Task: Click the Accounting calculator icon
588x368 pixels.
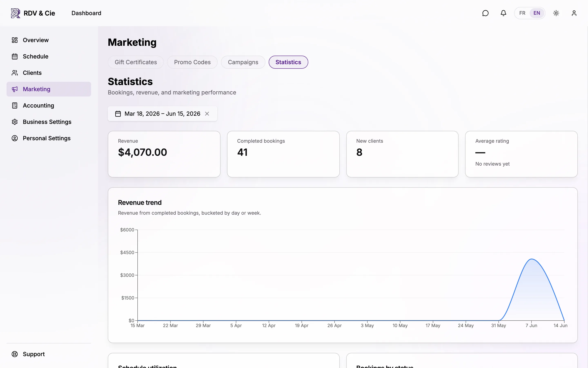Action: pos(14,105)
